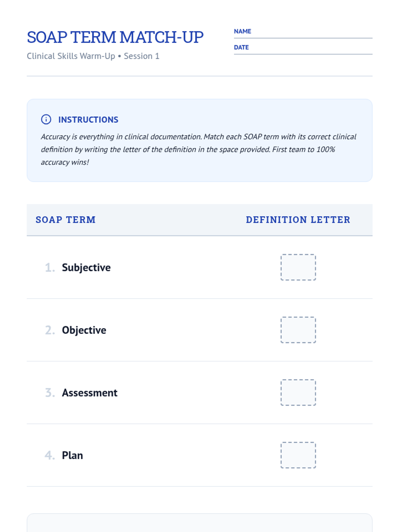This screenshot has width=399, height=532.
Task: Click the Clinical Skills Warm-Up subtitle
Action: pos(93,56)
